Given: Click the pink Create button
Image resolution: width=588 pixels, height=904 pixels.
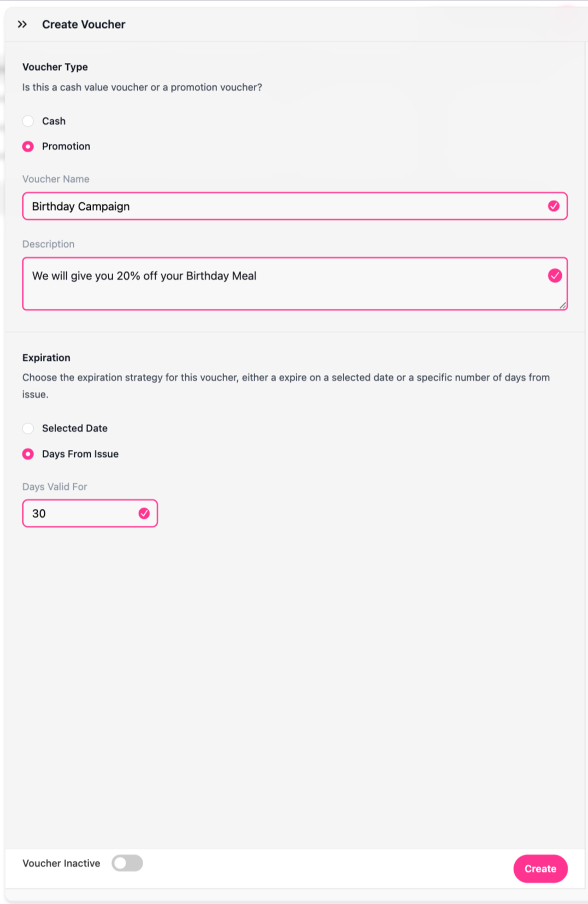Looking at the screenshot, I should [540, 868].
